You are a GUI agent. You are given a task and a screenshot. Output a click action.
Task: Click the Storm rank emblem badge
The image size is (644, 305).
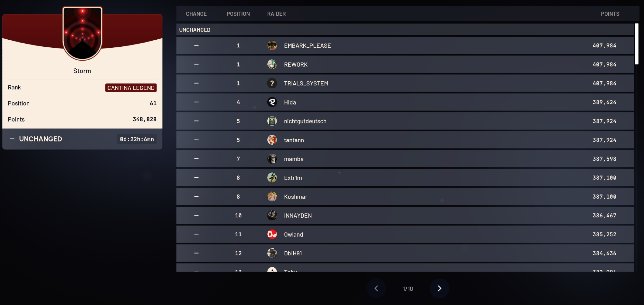82,33
